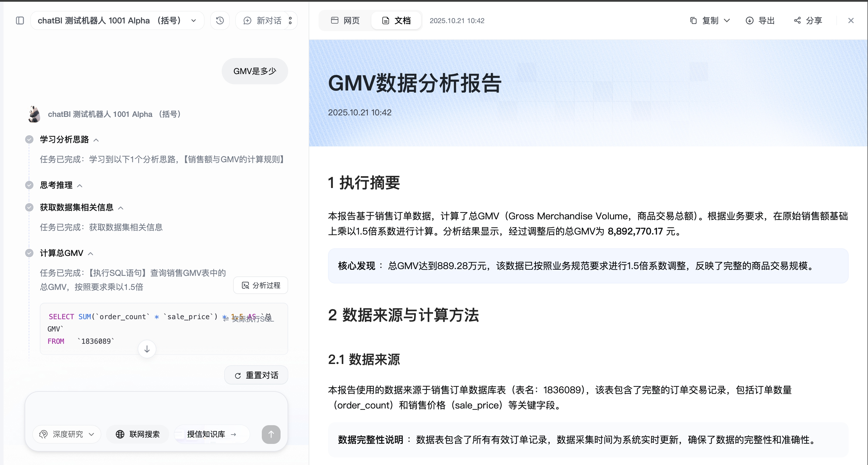Collapse the 学习分析思路 section
Viewport: 868px width, 465px height.
96,140
